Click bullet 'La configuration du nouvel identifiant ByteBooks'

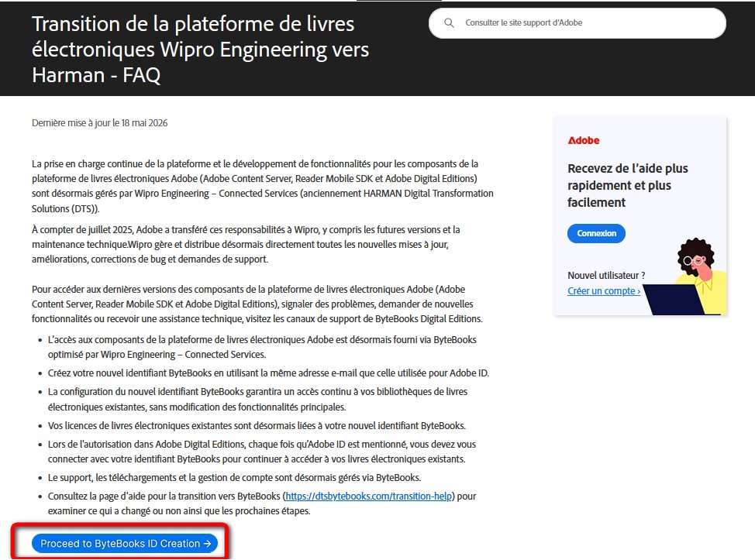pos(257,400)
